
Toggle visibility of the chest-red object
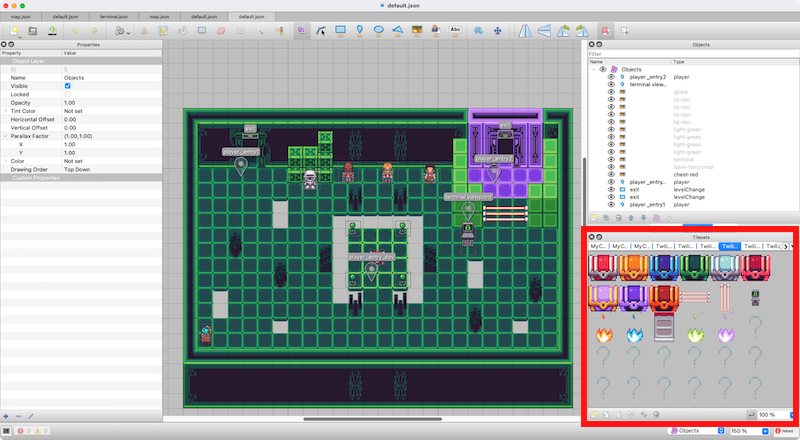611,175
